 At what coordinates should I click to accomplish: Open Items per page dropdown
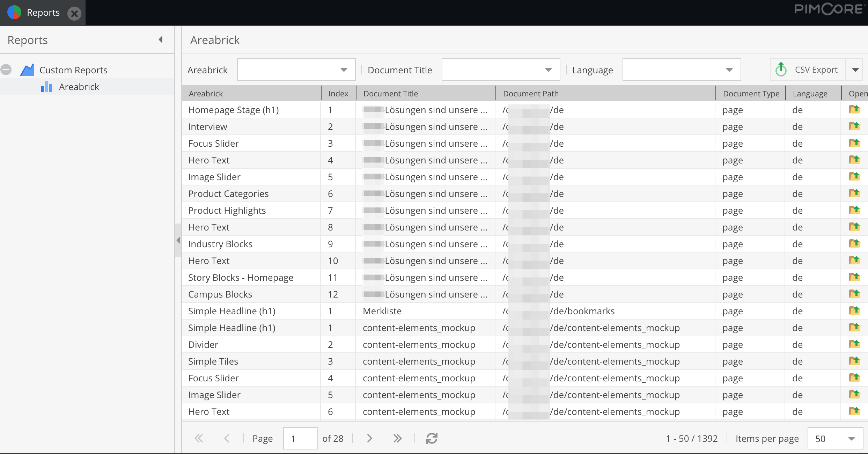852,439
